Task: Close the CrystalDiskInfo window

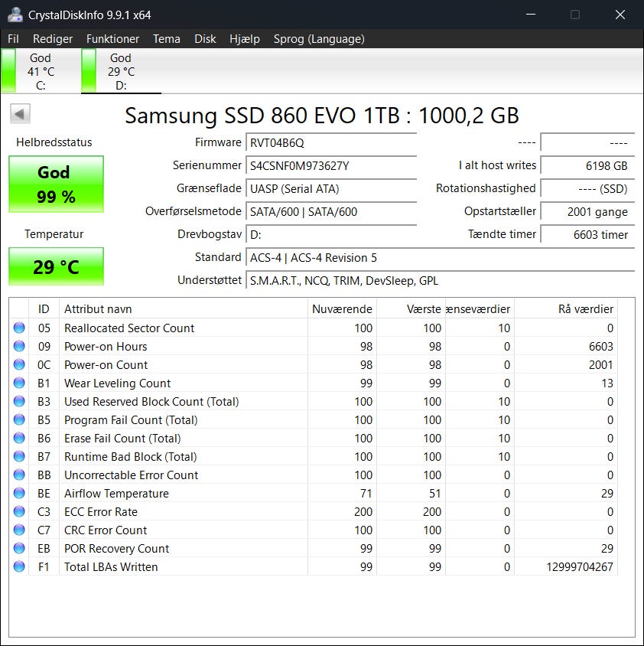Action: coord(620,15)
